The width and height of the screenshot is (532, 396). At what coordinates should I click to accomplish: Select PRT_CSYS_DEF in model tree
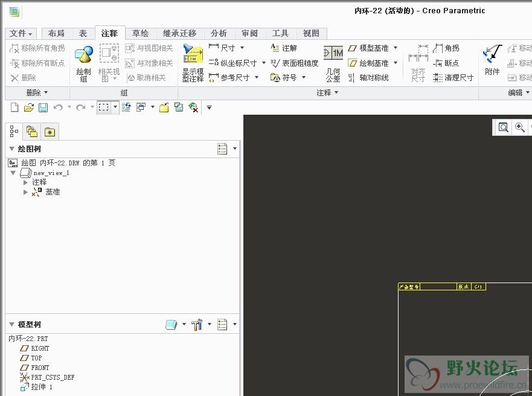(x=47, y=377)
